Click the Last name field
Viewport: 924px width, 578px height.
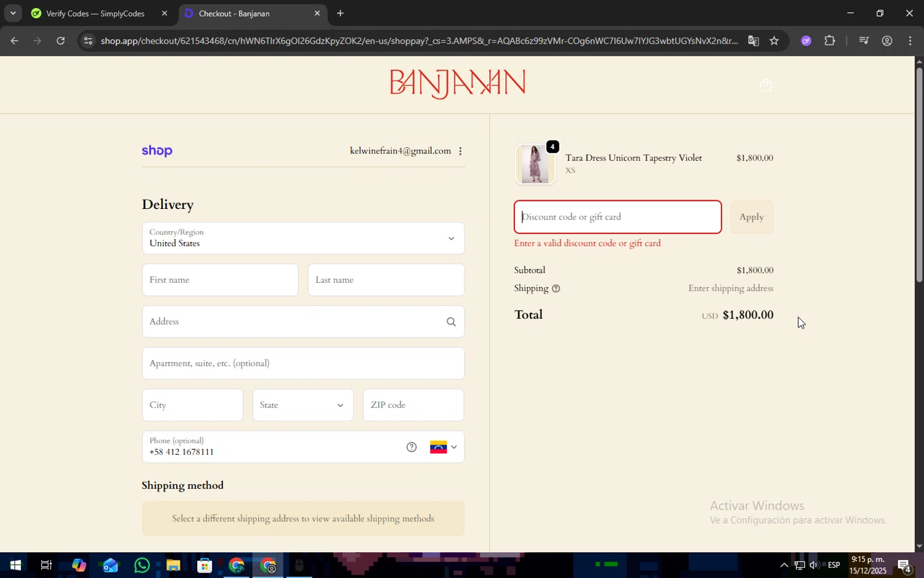(386, 280)
